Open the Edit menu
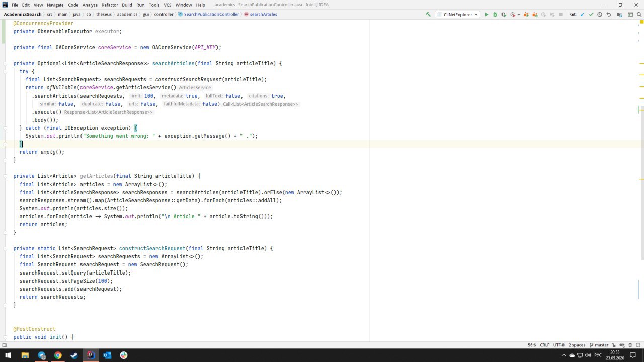The width and height of the screenshot is (644, 362). (26, 5)
